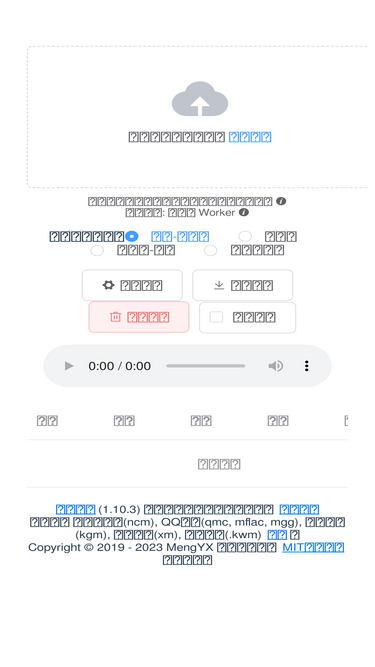Click the blue link inside the upload area
This screenshot has width=375, height=667.
point(250,137)
